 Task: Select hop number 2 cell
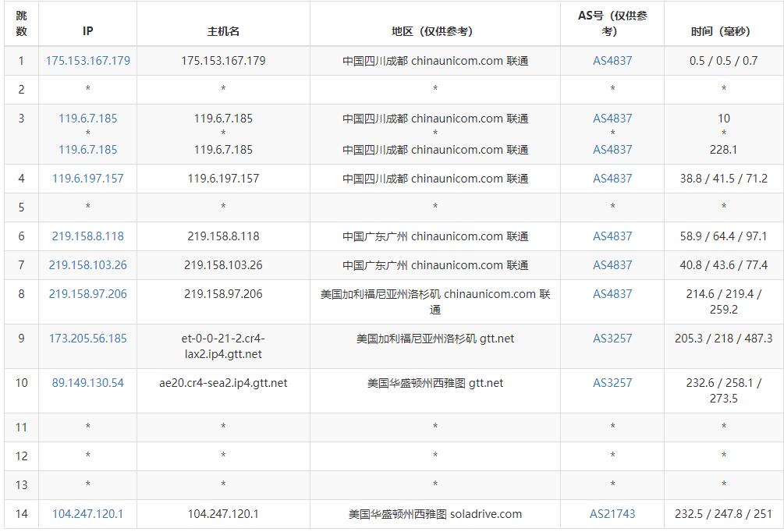22,90
